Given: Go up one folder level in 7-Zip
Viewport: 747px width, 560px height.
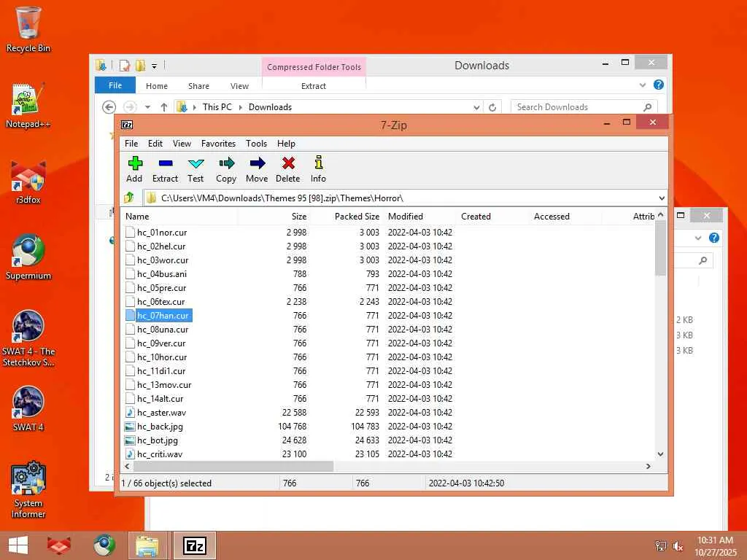Looking at the screenshot, I should point(129,197).
